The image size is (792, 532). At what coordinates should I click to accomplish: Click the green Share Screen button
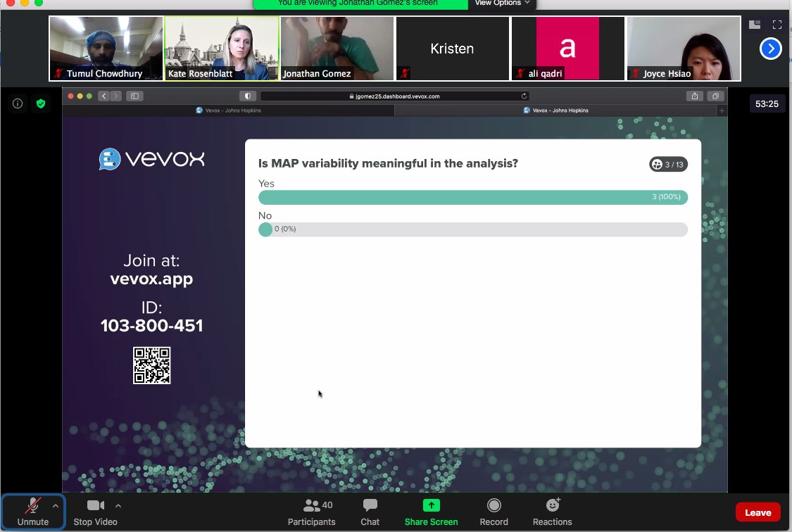tap(431, 512)
